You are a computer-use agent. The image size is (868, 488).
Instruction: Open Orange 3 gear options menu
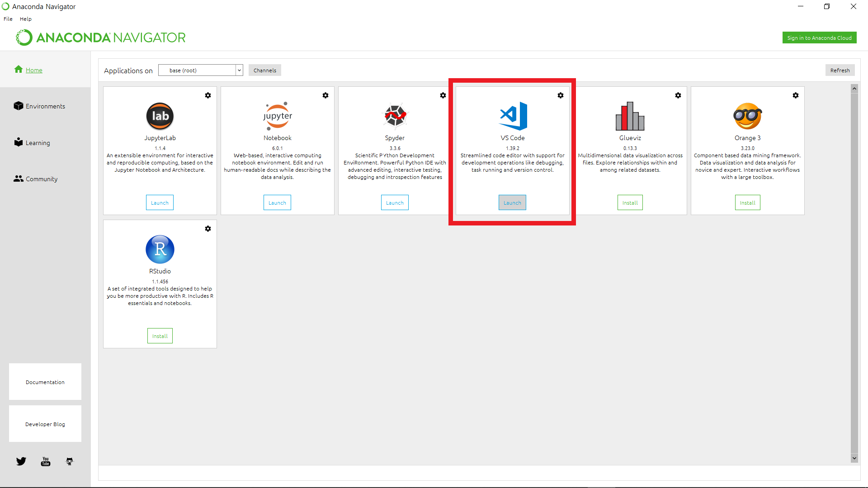tap(796, 95)
